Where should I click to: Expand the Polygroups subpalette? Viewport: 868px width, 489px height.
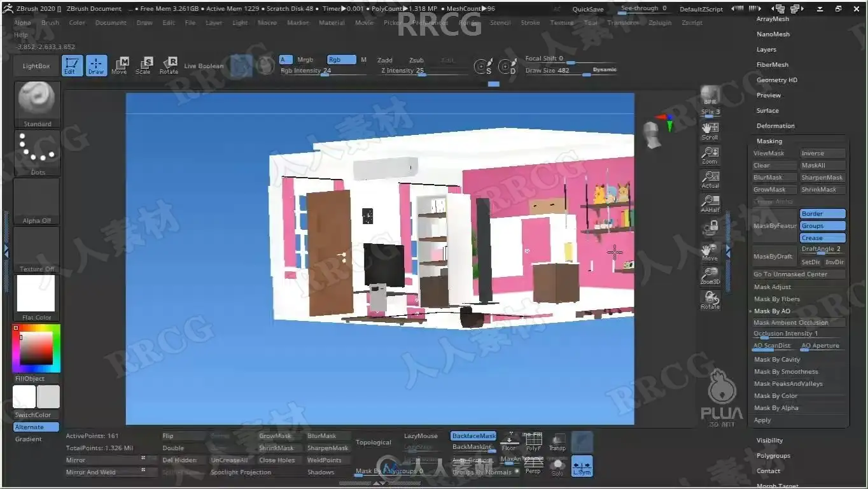tap(773, 456)
